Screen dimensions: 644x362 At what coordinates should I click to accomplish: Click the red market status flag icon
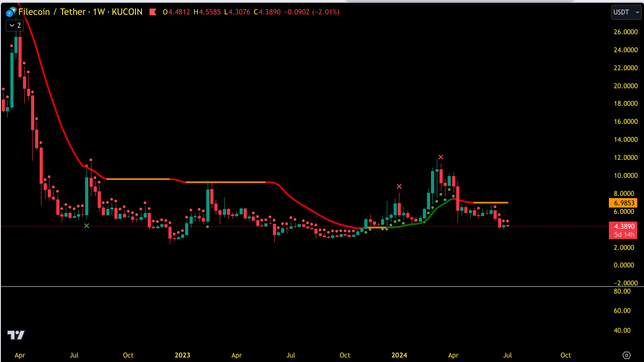tap(153, 12)
